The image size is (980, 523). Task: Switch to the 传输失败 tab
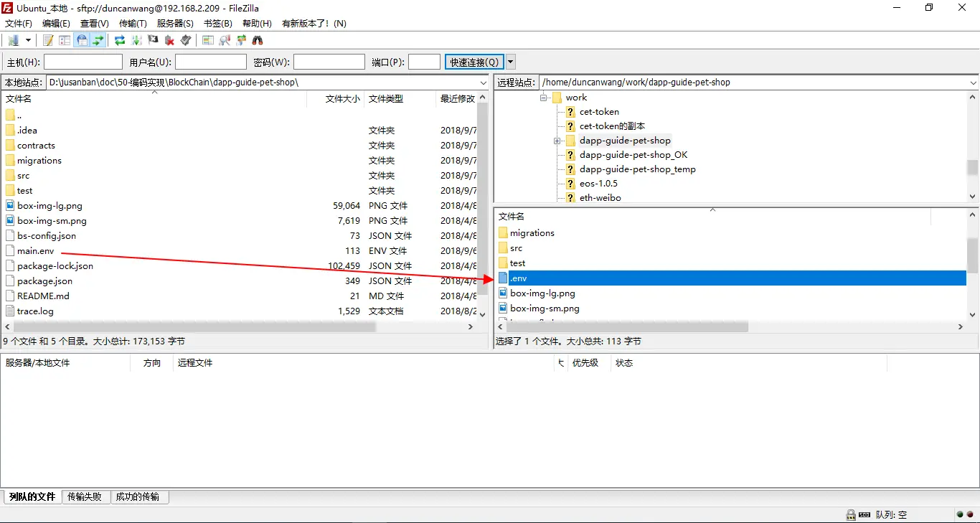85,496
